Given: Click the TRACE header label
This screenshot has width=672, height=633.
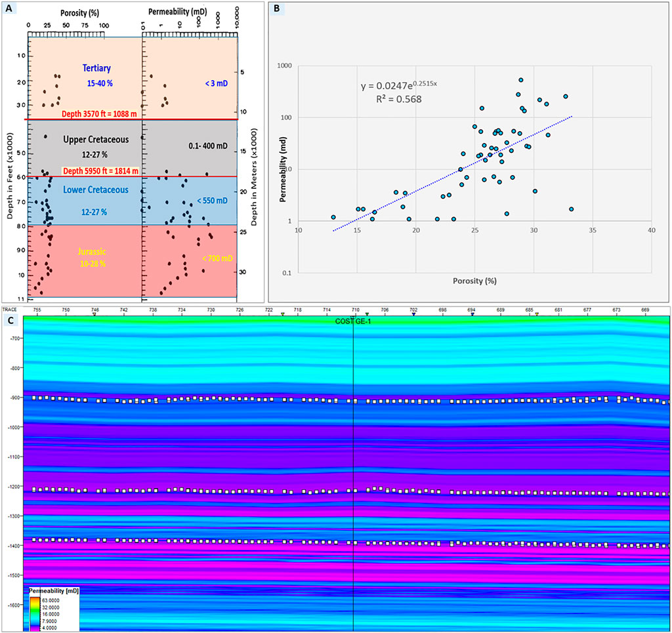Looking at the screenshot, I should [9, 309].
